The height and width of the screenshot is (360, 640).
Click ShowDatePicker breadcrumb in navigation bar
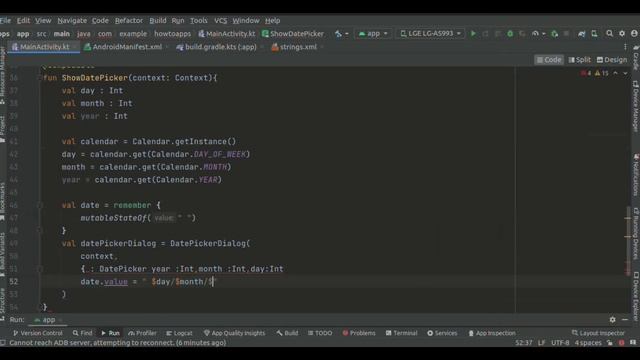coord(293,33)
